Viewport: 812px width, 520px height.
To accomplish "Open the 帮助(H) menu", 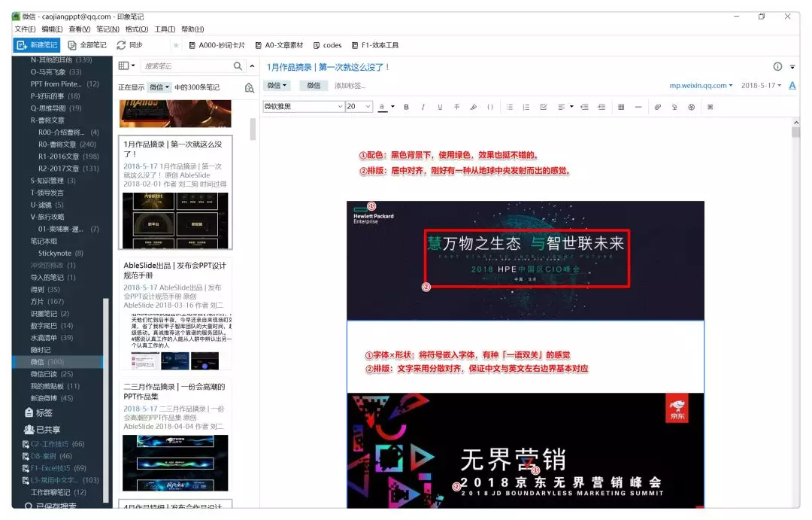I will tap(192, 29).
